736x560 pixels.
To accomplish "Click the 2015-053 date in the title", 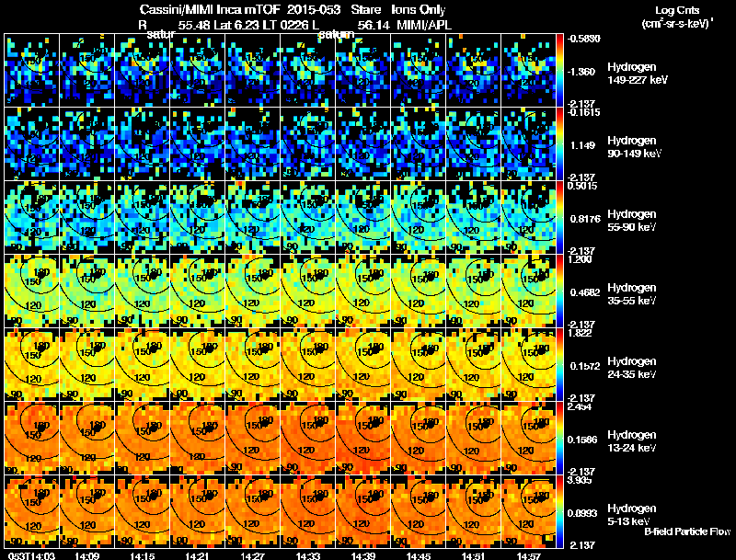I will click(x=312, y=9).
